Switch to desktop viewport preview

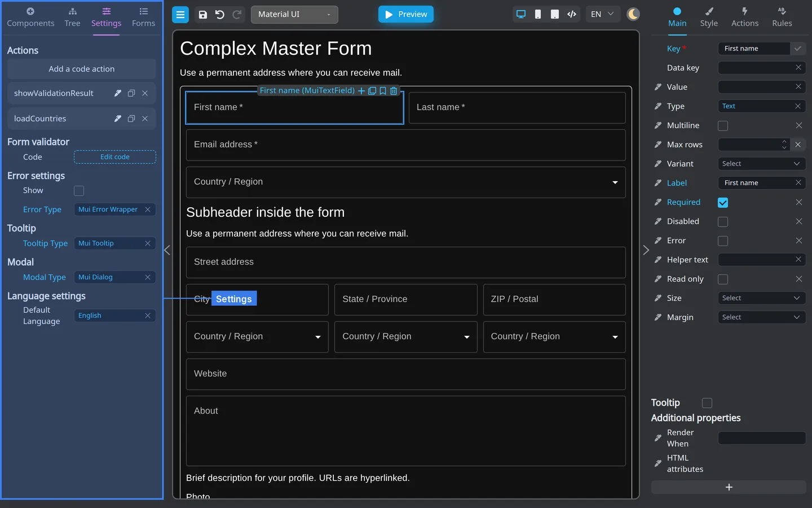pos(521,14)
